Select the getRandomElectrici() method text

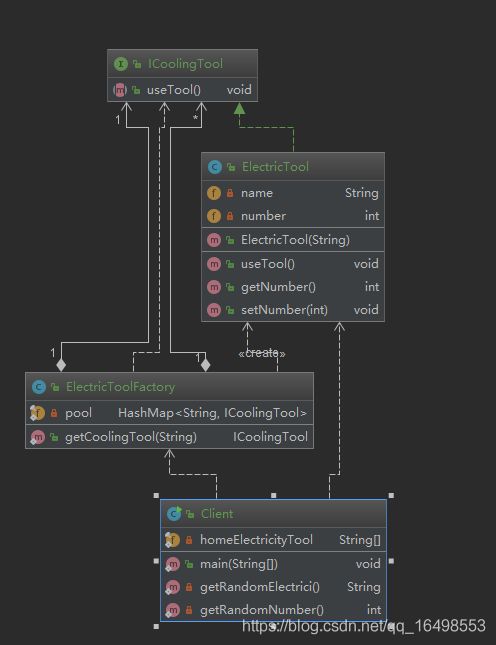(x=260, y=587)
